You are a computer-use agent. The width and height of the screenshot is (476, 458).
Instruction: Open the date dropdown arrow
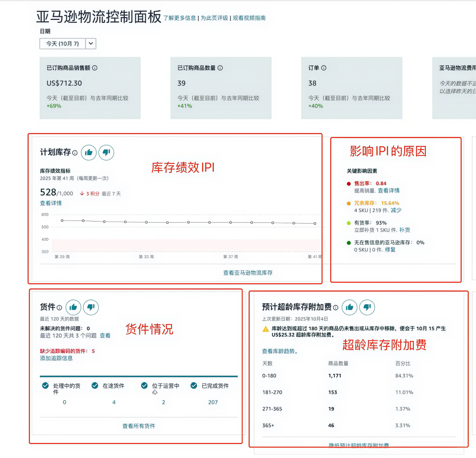coord(91,44)
